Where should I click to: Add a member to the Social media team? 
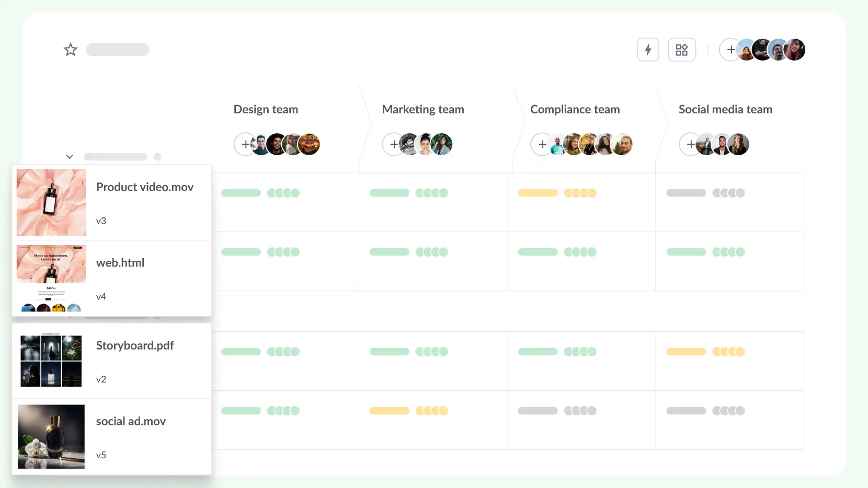[690, 144]
